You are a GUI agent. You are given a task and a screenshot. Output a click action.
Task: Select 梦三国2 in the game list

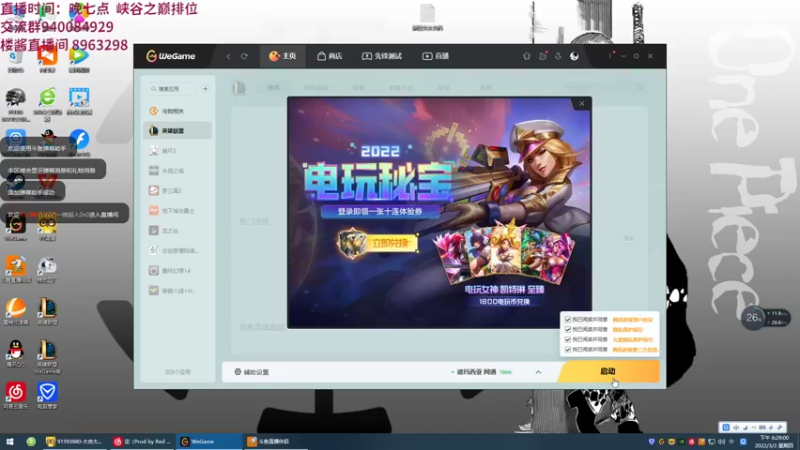tap(178, 190)
